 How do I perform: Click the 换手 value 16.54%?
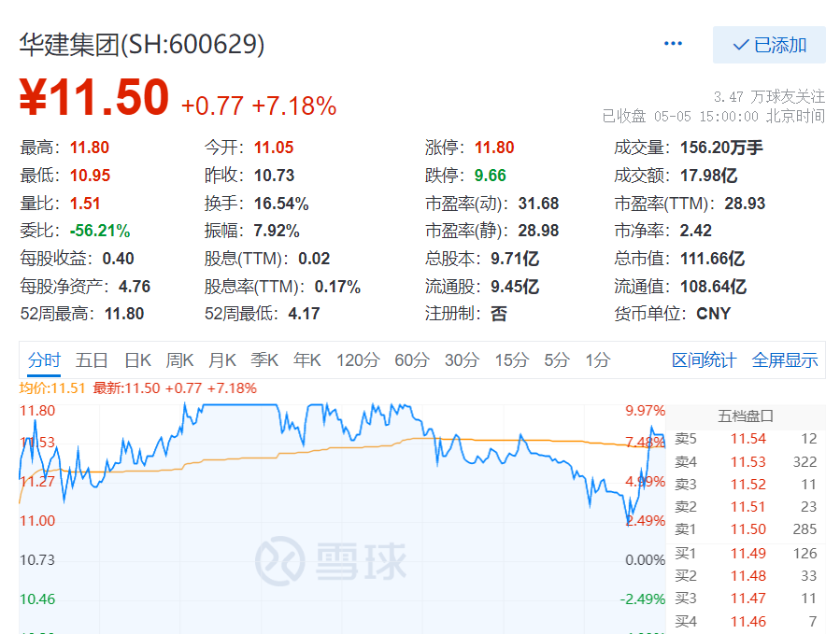[280, 204]
